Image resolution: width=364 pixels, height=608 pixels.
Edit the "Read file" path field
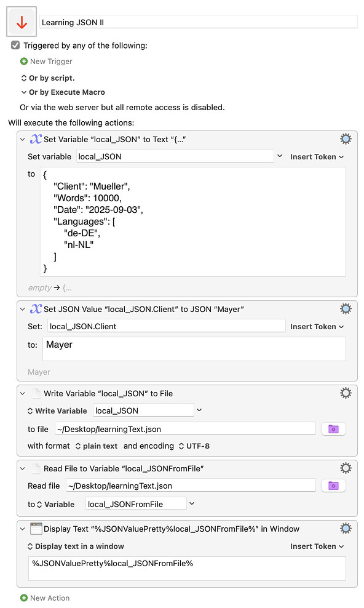[191, 486]
